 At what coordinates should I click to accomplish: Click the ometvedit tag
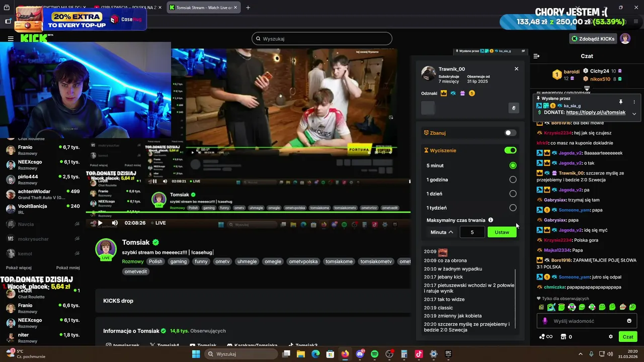coord(135,271)
